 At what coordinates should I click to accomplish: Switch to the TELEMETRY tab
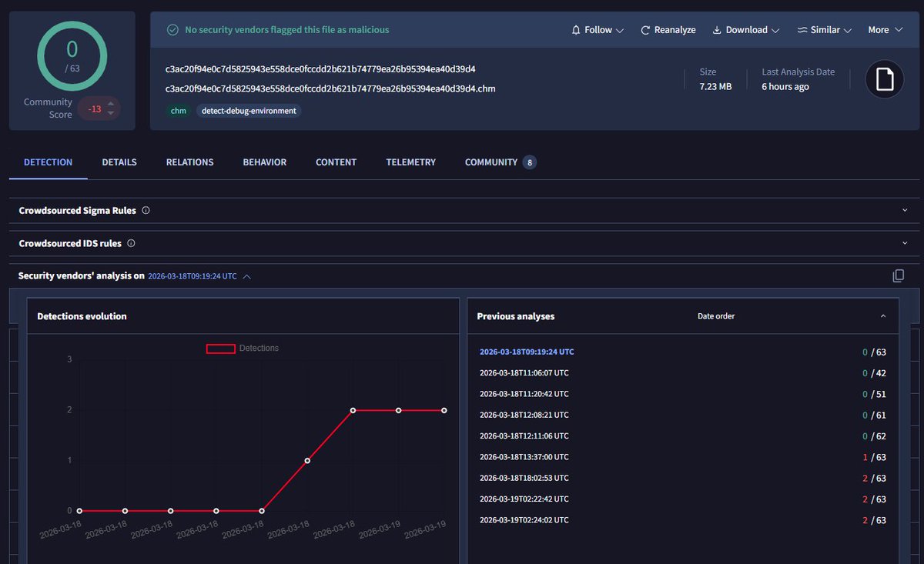tap(411, 162)
